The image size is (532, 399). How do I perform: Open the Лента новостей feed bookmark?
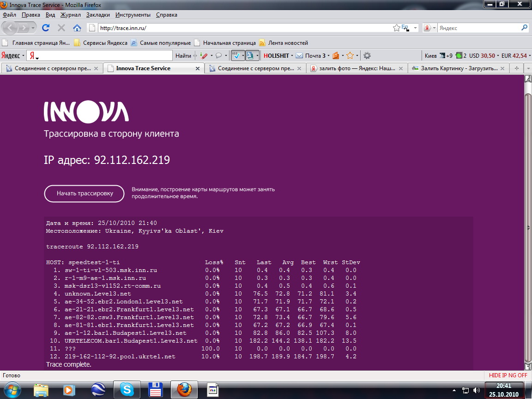point(284,43)
